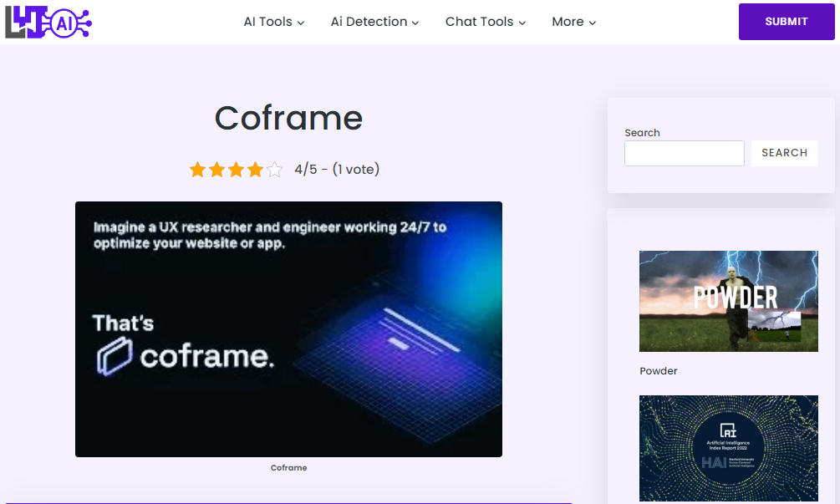Open the Powder link below its image
840x504 pixels.
658,371
